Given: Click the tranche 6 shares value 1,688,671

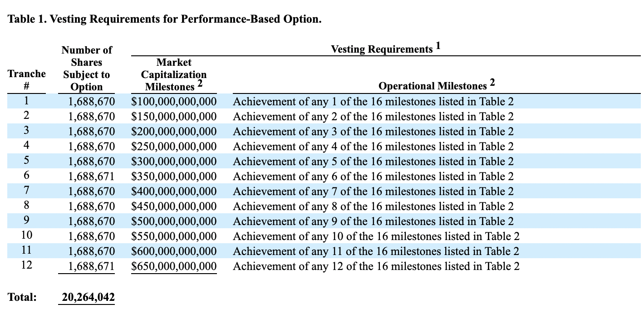Looking at the screenshot, I should 92,177.
